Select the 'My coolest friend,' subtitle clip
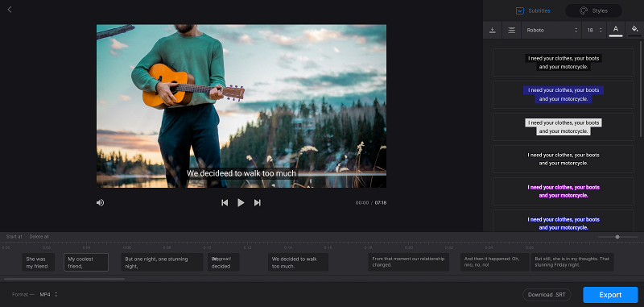 pos(86,262)
